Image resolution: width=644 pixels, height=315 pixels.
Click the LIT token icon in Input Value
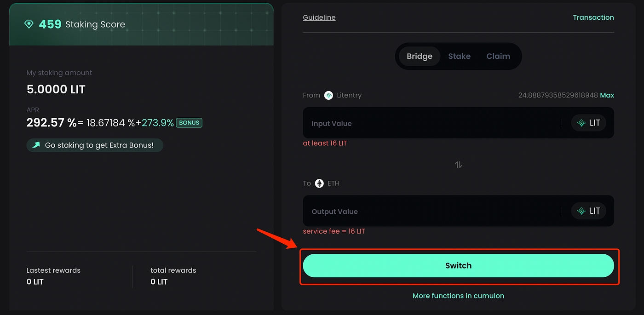[581, 123]
